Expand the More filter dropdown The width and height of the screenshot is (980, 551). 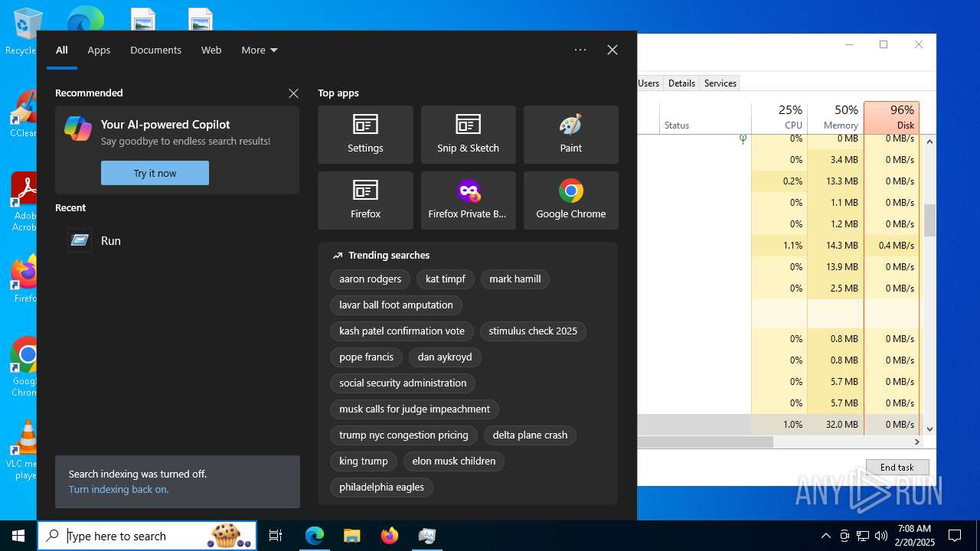tap(260, 50)
